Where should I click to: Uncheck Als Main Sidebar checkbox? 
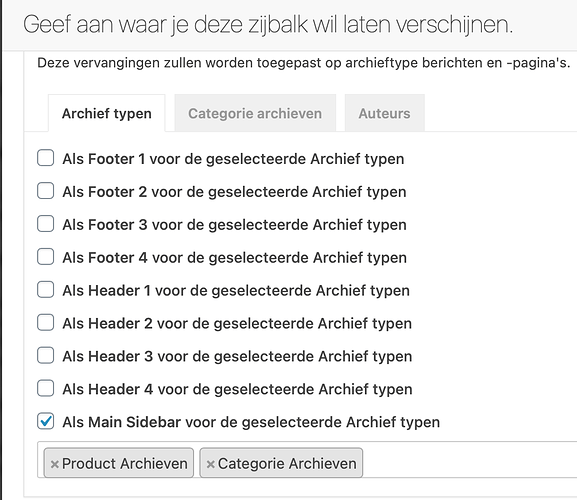pyautogui.click(x=46, y=421)
